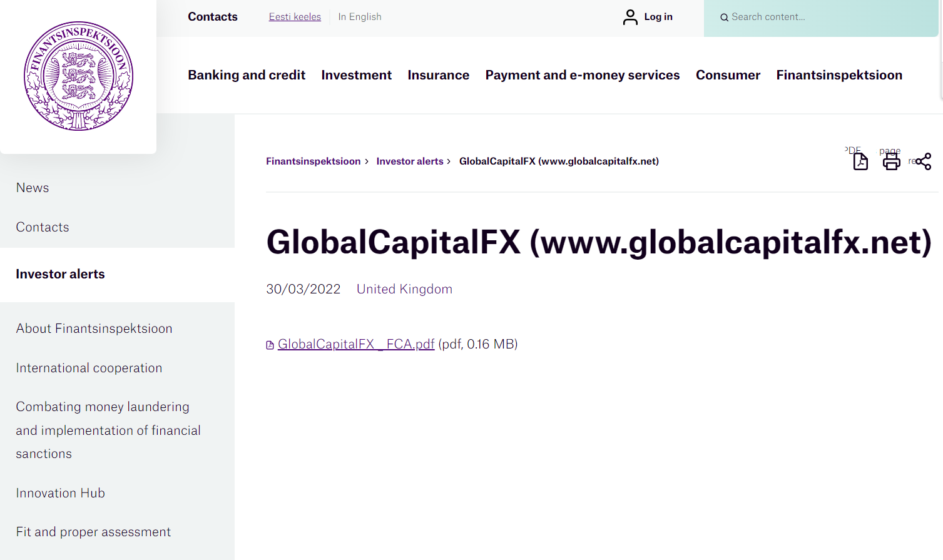The width and height of the screenshot is (943, 560).
Task: Open Combating money laundering sidebar item
Action: 108,430
